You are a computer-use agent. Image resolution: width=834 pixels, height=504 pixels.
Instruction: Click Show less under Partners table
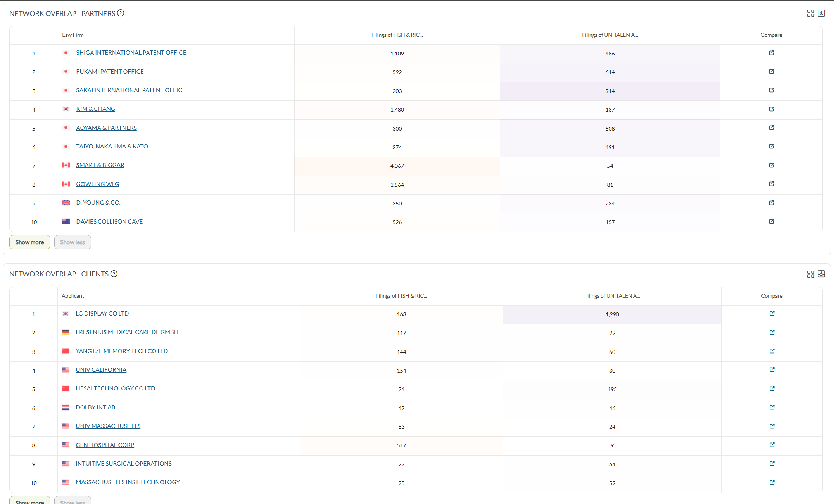click(73, 242)
